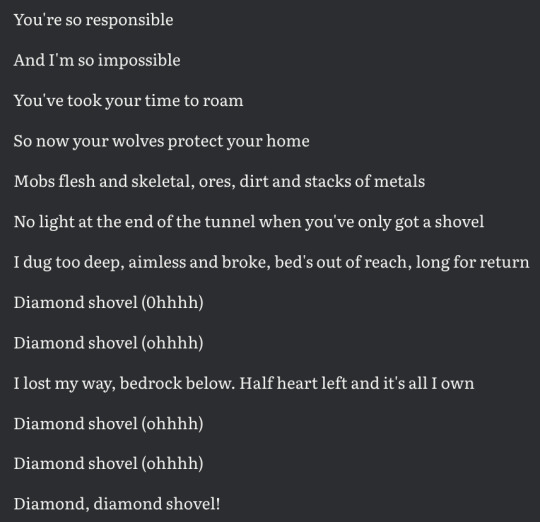Click the line beginning "I dug too deep"

tap(271, 262)
